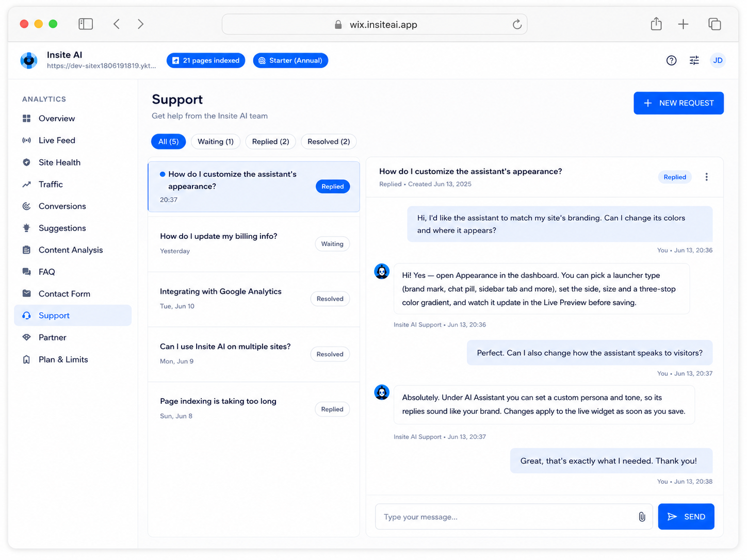
Task: Click the Type your message field
Action: [514, 517]
